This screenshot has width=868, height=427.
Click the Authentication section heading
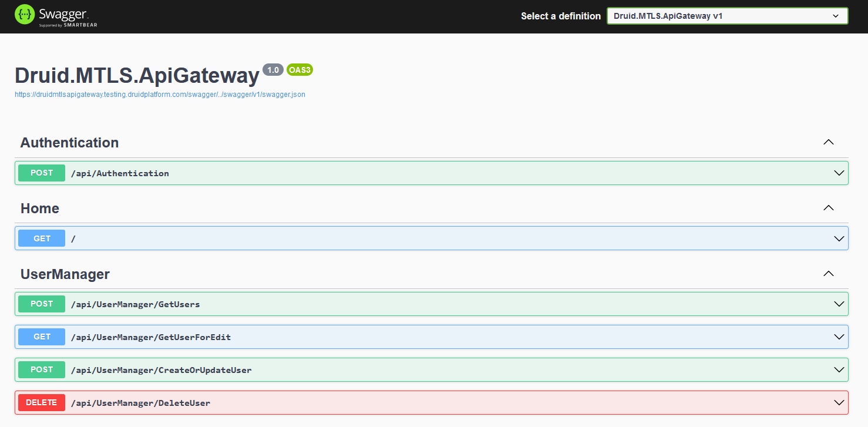(69, 143)
